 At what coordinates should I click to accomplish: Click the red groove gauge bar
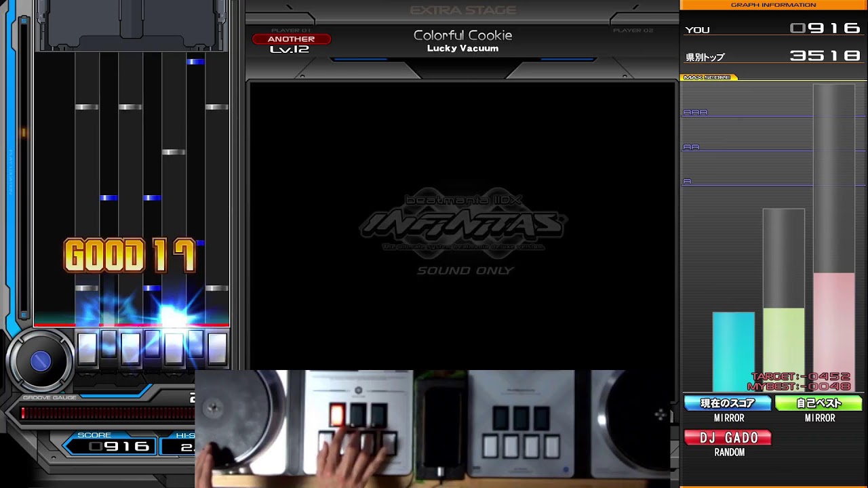107,413
